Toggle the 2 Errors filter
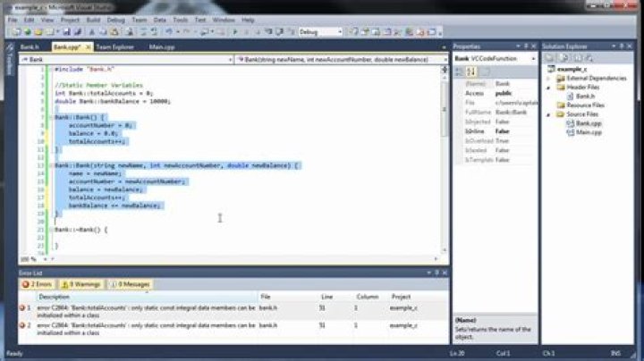The height and width of the screenshot is (361, 644). tap(39, 284)
